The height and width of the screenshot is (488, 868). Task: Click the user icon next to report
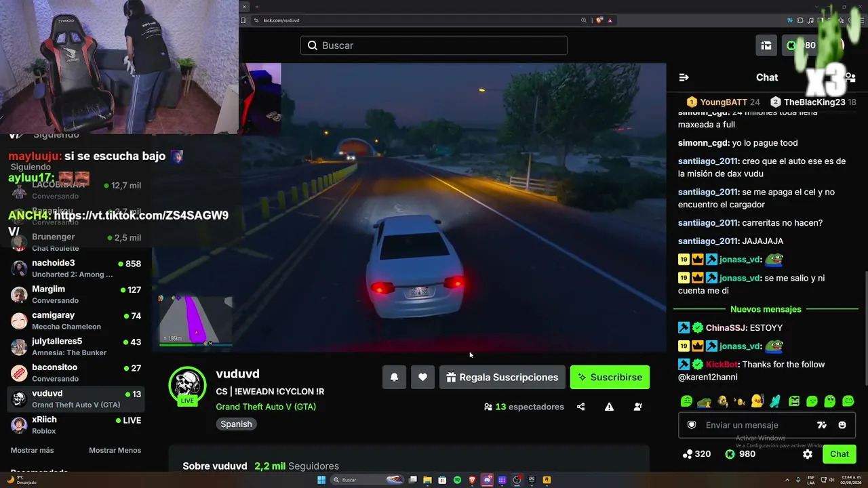(x=638, y=407)
